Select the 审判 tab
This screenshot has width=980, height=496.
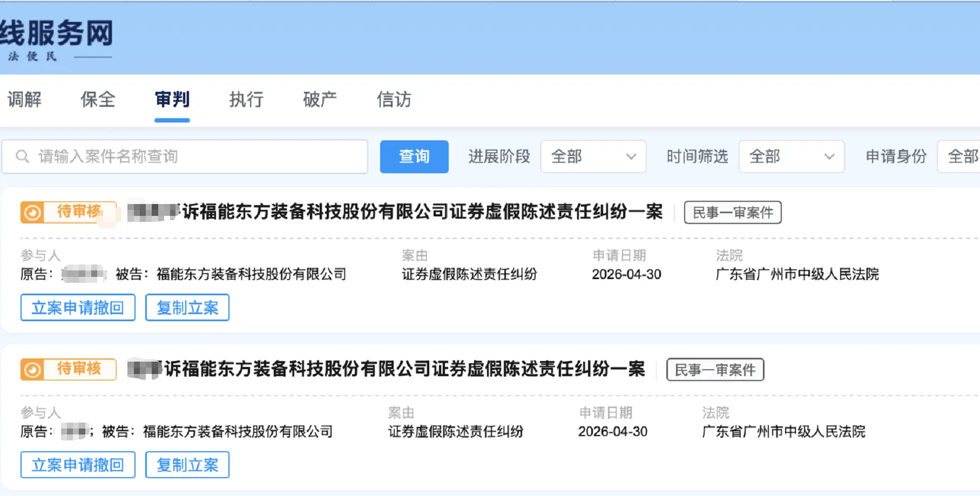coord(172,99)
